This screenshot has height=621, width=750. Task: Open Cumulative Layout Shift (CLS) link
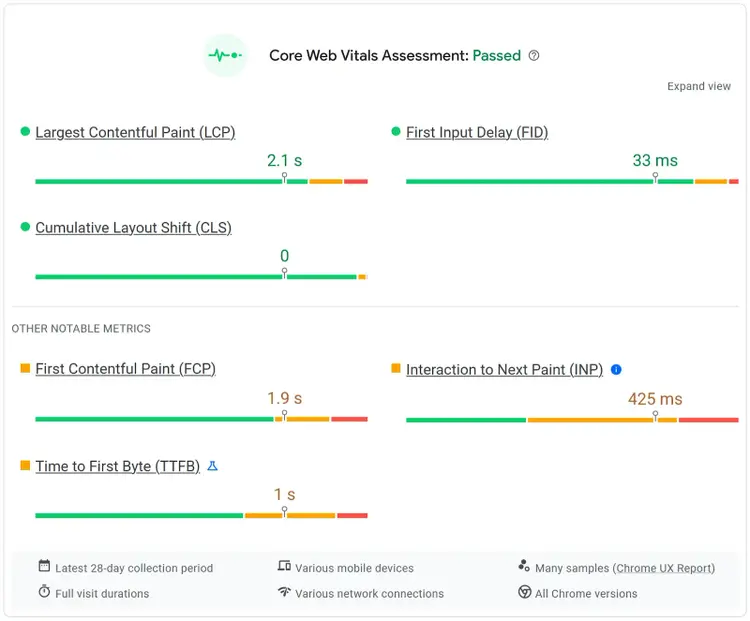tap(133, 228)
